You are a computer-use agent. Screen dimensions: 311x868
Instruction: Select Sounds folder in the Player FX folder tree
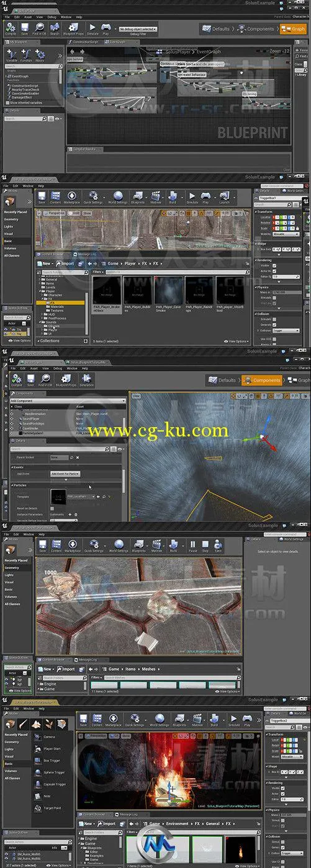[x=52, y=322]
